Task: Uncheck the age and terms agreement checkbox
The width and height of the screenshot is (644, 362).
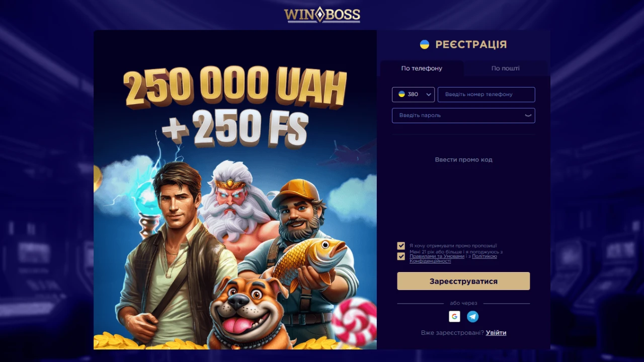Action: click(401, 256)
